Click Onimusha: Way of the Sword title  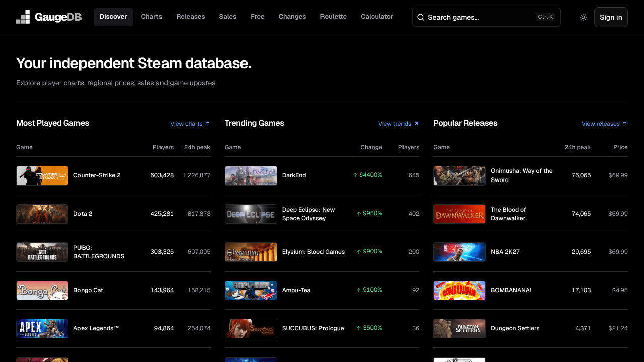pos(522,175)
